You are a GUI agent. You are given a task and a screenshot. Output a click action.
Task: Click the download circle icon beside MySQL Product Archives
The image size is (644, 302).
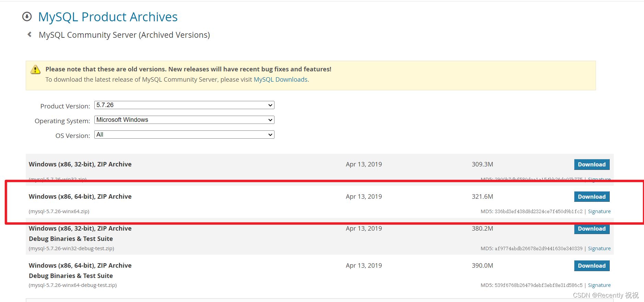point(27,16)
